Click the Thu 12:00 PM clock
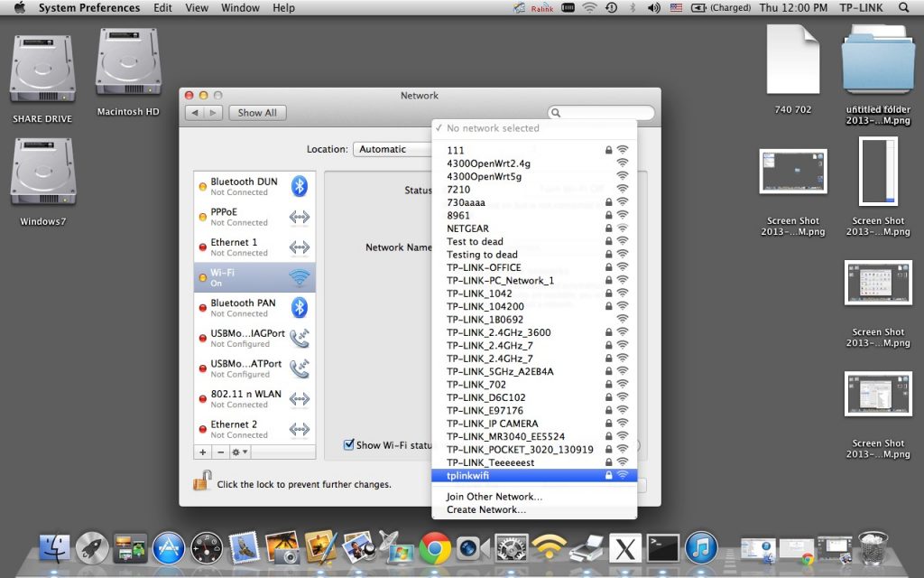 pos(793,7)
